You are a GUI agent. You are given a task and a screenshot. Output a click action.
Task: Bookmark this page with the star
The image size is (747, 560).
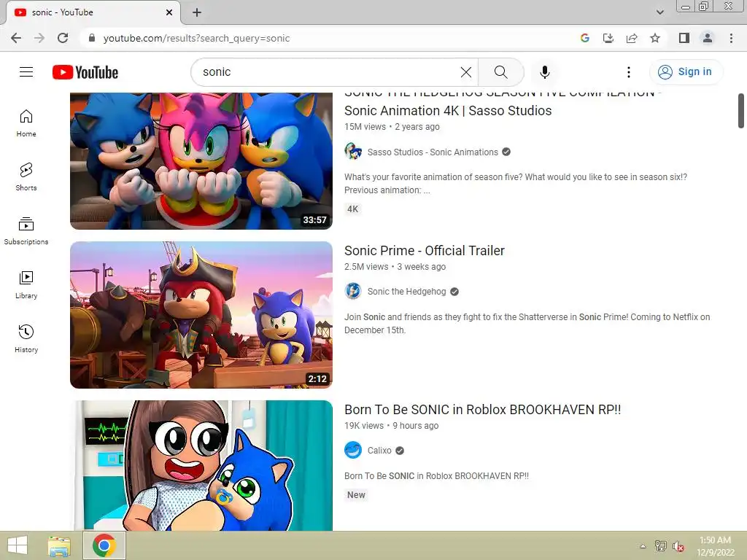655,38
